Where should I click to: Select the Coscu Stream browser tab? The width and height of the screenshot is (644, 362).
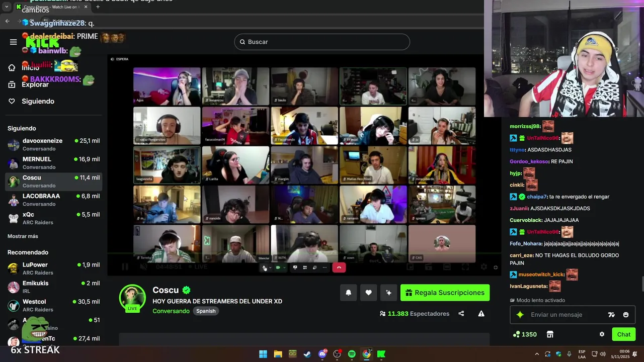click(x=51, y=7)
